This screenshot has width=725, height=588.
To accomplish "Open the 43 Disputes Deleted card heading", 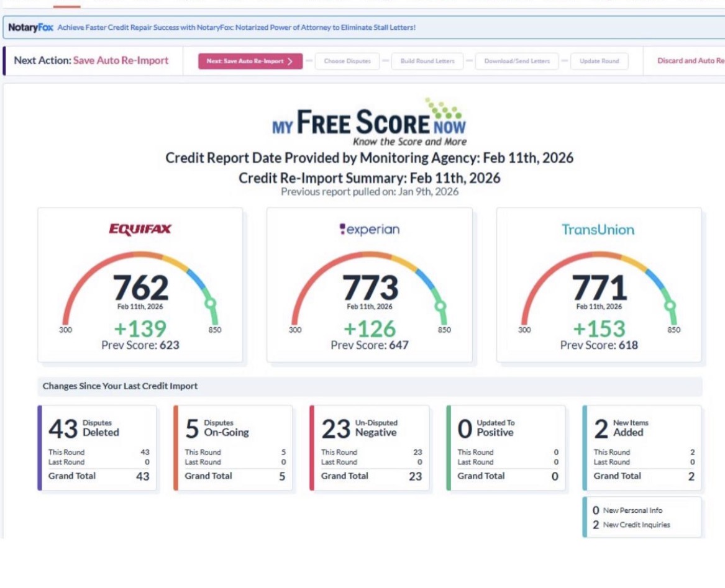I will pyautogui.click(x=84, y=428).
